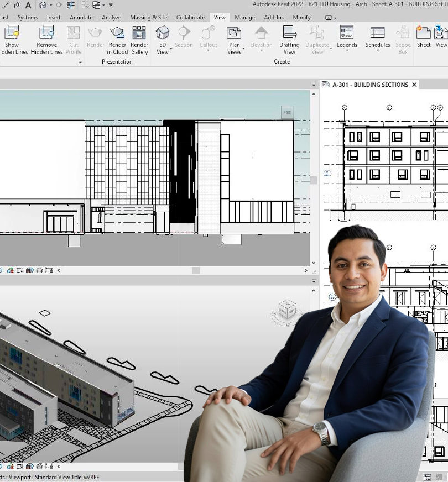Select the Schedules tool
This screenshot has width=448, height=482.
[x=378, y=39]
